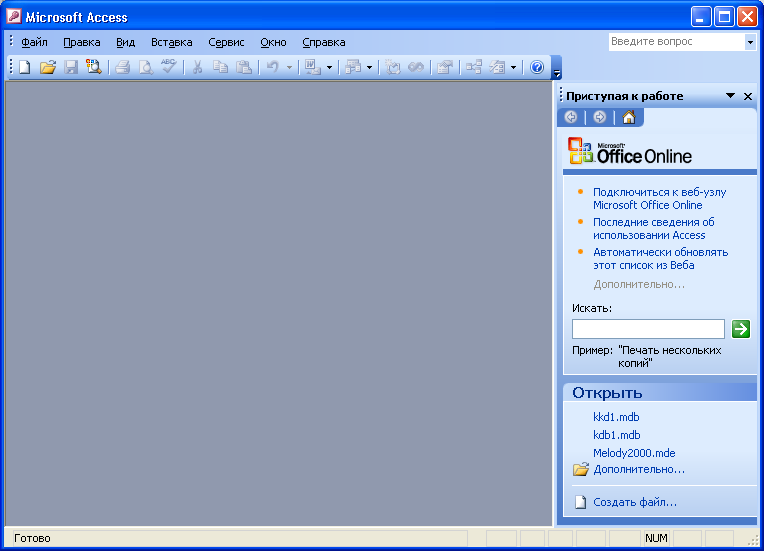764x551 pixels.
Task: Click the Создать файл link
Action: point(635,502)
